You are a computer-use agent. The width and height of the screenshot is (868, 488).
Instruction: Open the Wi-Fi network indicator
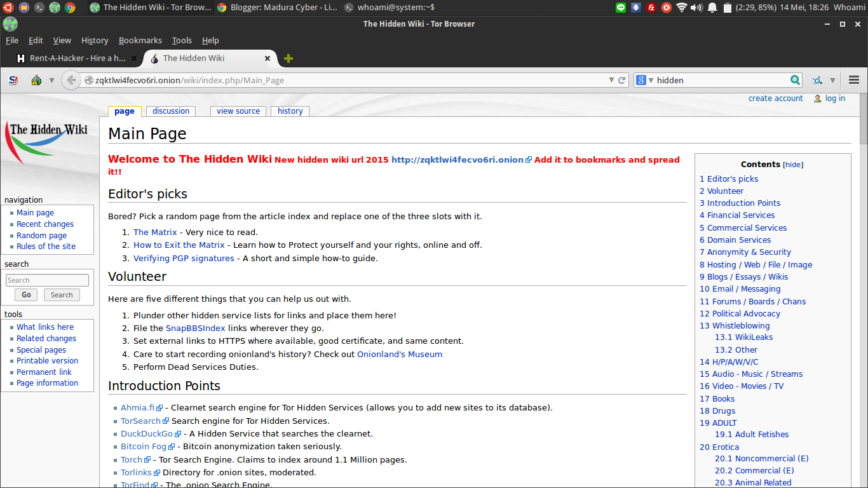tap(682, 8)
